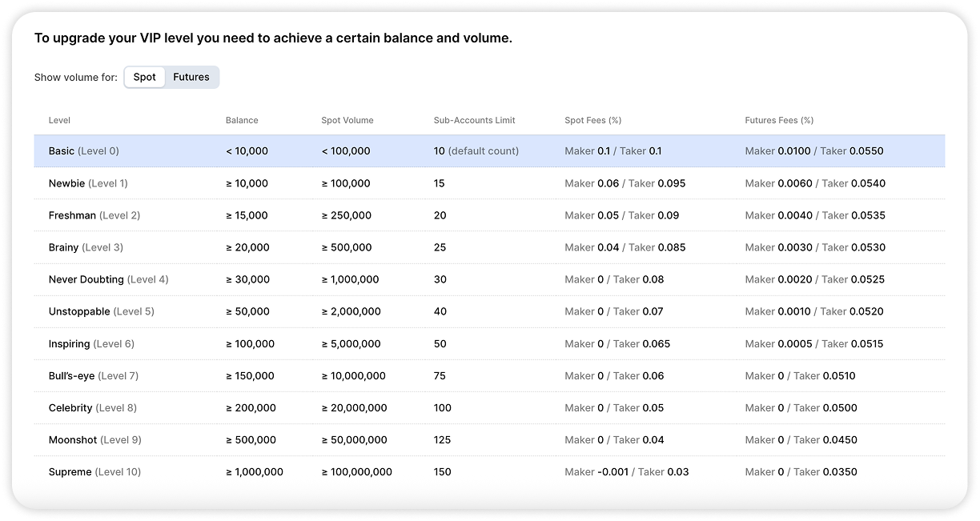The height and width of the screenshot is (521, 980).
Task: Click the VIP level upgrade heading
Action: pyautogui.click(x=273, y=38)
